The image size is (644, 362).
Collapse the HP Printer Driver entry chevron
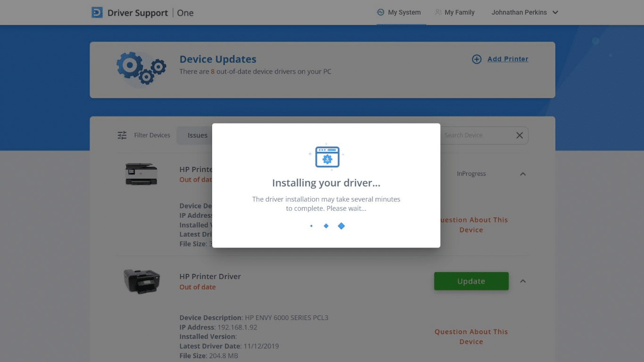pos(523,281)
